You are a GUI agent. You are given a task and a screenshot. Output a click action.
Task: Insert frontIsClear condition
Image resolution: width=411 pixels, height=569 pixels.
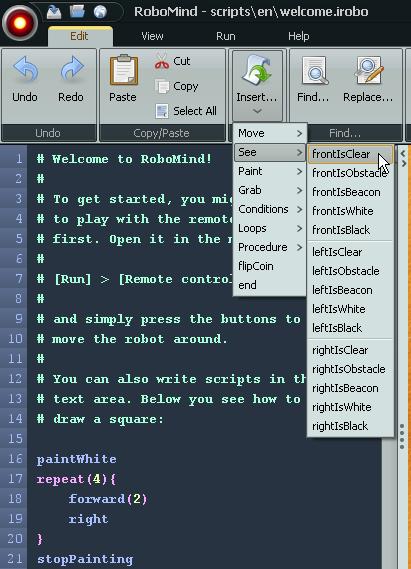click(x=350, y=154)
